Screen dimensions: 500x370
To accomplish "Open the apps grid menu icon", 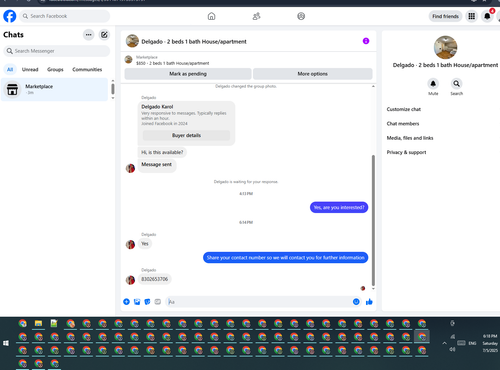I will coord(471,16).
